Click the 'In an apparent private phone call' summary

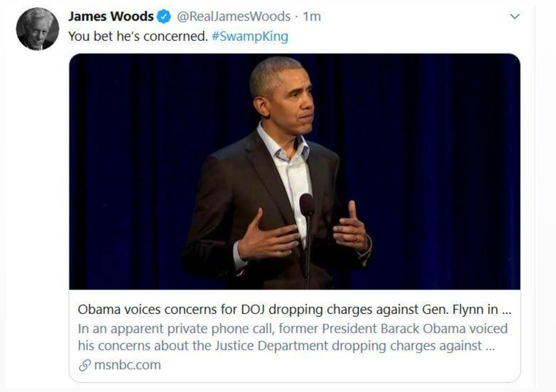pos(293,337)
